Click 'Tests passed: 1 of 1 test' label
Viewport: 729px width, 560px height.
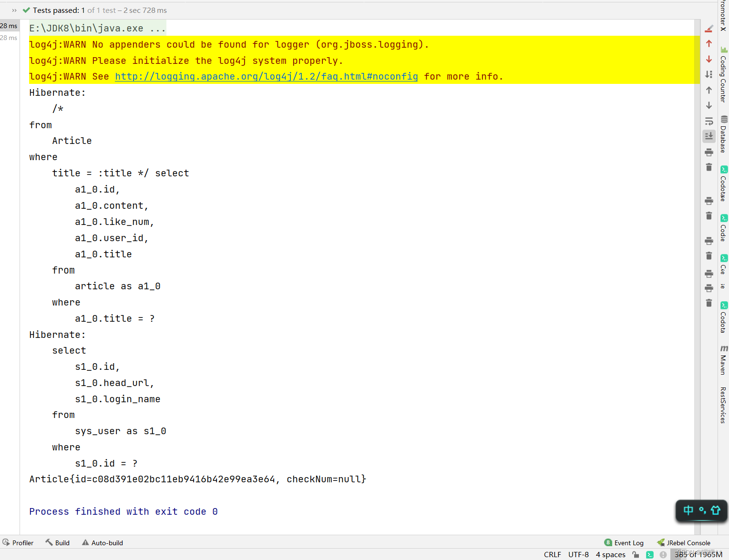tap(74, 10)
